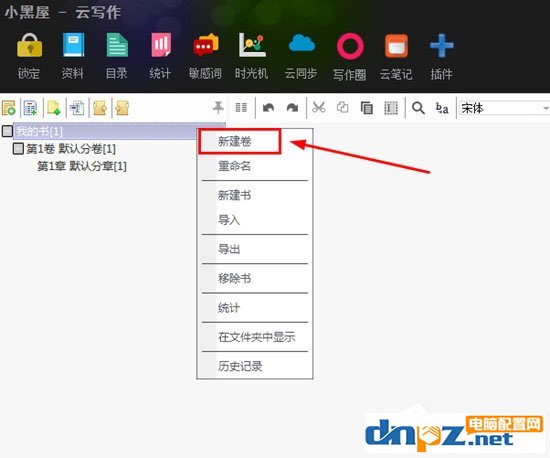Click the new book toolbar icon
The image size is (550, 458).
coord(9,108)
